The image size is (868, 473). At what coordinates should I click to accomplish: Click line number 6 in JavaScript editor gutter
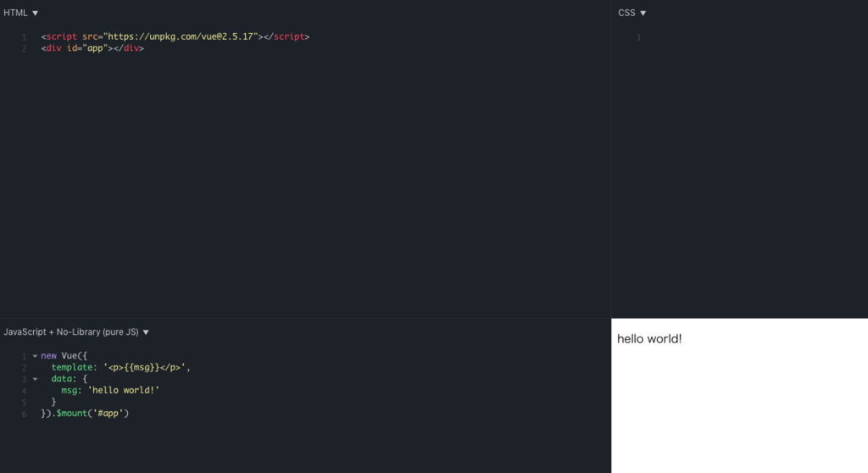(x=24, y=414)
